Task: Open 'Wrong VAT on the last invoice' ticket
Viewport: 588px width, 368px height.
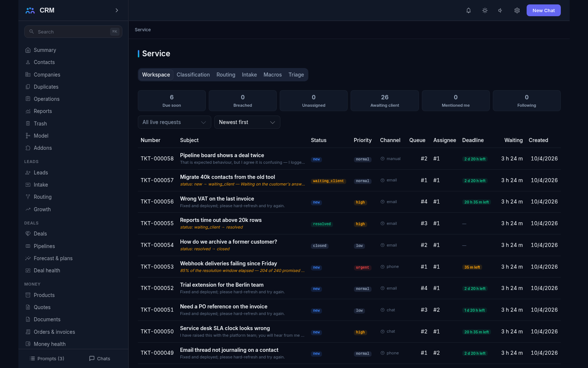Action: [217, 199]
